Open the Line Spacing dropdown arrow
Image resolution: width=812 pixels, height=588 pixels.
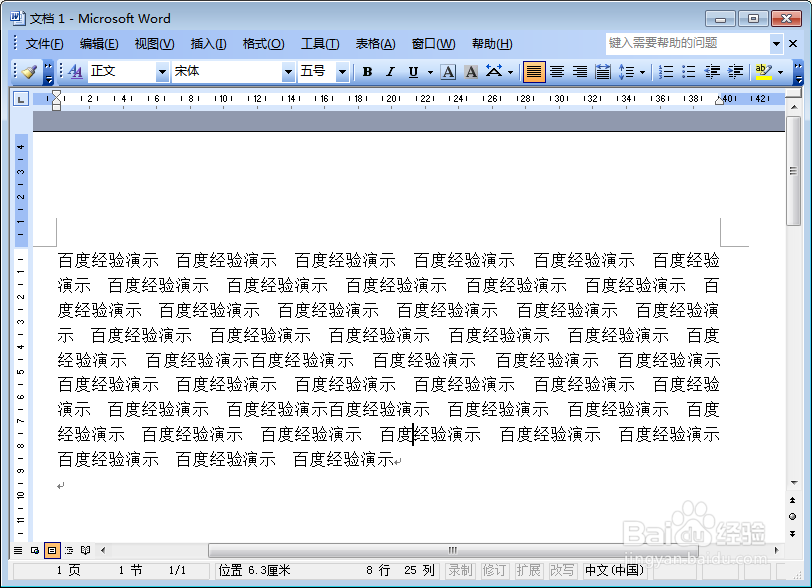click(x=643, y=72)
